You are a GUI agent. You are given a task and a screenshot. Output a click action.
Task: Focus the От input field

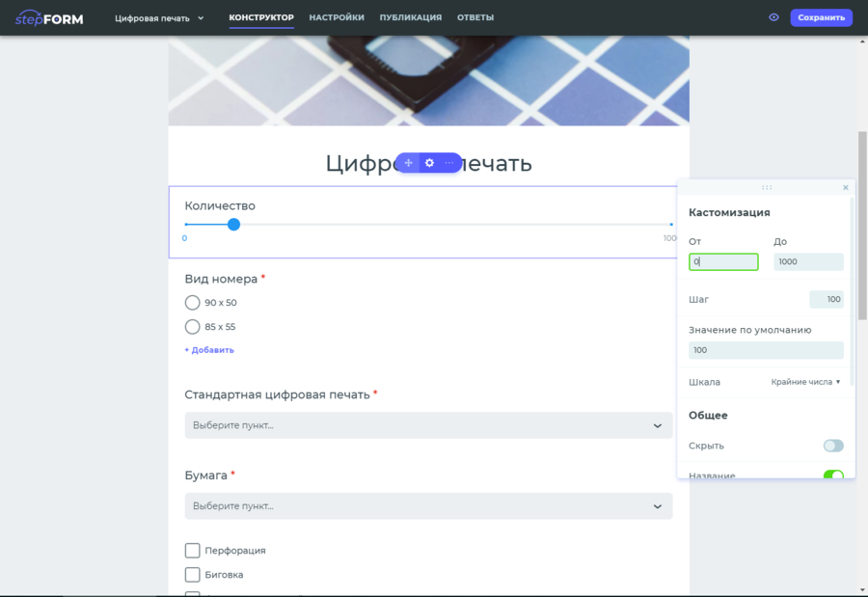pos(723,262)
